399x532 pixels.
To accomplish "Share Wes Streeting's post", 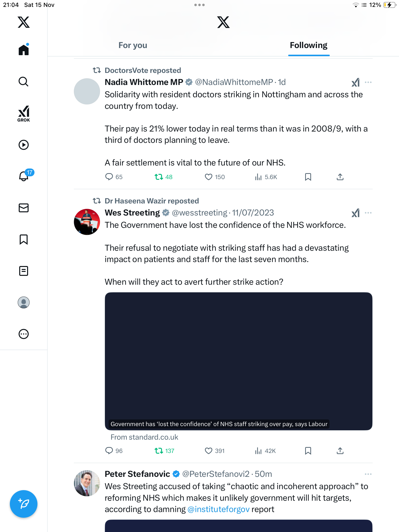I will coord(340,451).
